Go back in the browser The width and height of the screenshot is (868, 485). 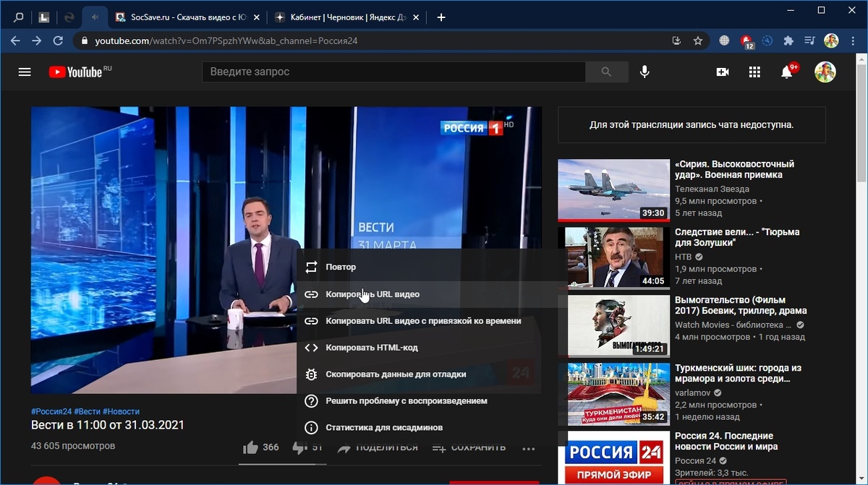click(x=15, y=40)
